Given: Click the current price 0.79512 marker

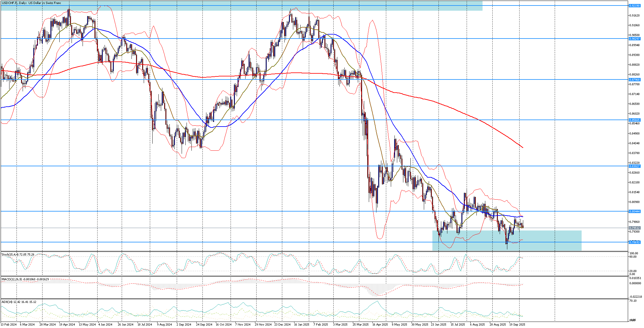Looking at the screenshot, I should [x=634, y=228].
